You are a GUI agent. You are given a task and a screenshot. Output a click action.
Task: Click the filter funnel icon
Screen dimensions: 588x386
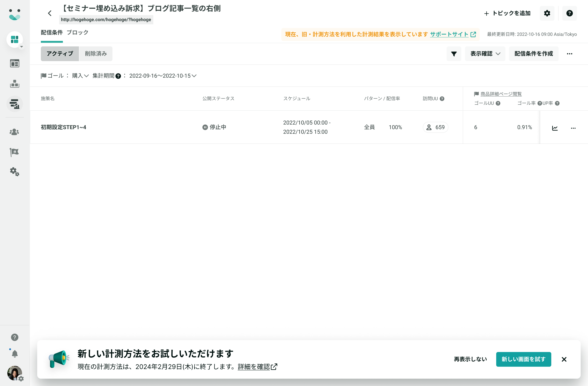pyautogui.click(x=454, y=54)
